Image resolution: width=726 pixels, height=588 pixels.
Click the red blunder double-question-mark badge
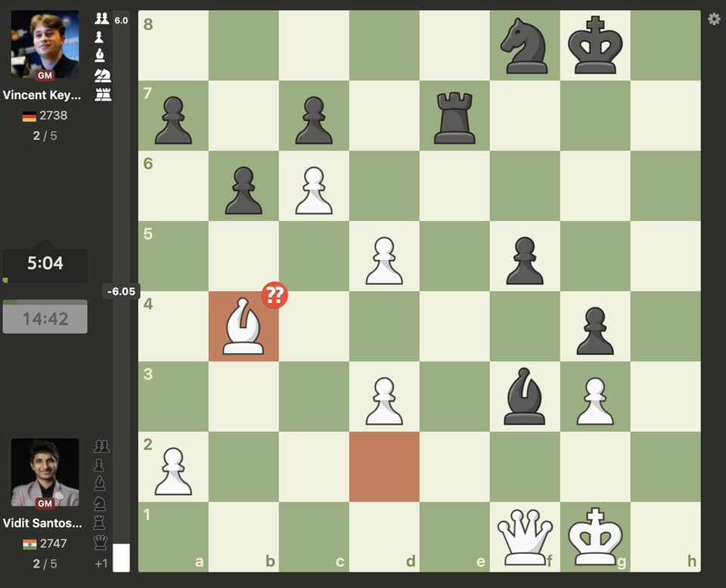(274, 295)
